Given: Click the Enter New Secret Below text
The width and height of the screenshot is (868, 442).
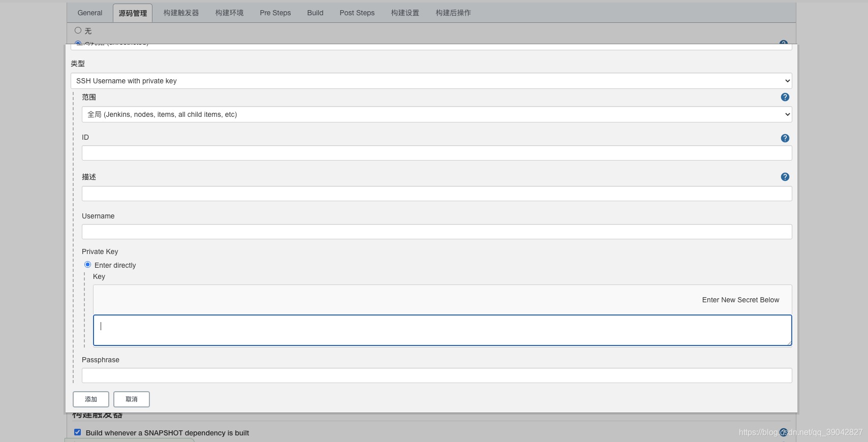Looking at the screenshot, I should click(740, 300).
